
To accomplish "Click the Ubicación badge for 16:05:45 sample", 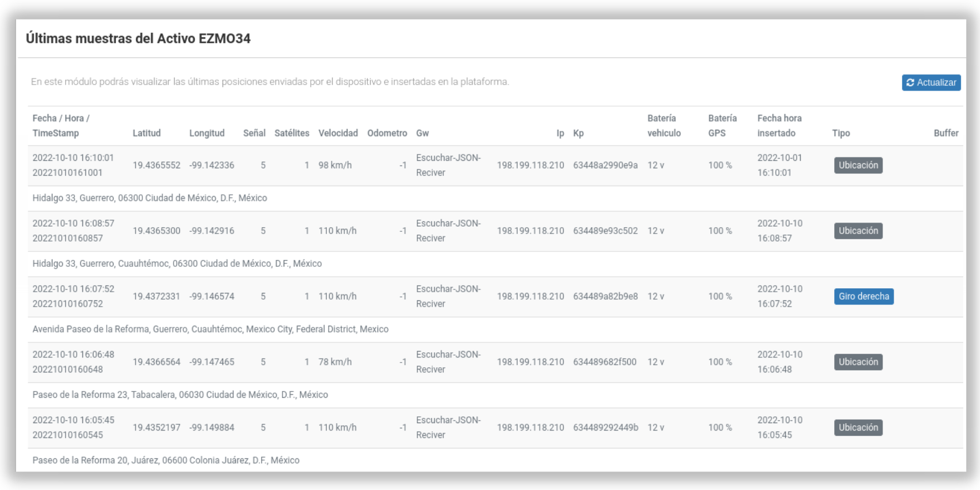I will 858,428.
